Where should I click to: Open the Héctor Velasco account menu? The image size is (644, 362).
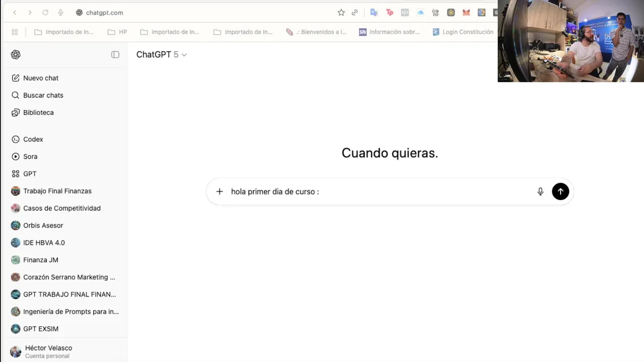(x=64, y=351)
